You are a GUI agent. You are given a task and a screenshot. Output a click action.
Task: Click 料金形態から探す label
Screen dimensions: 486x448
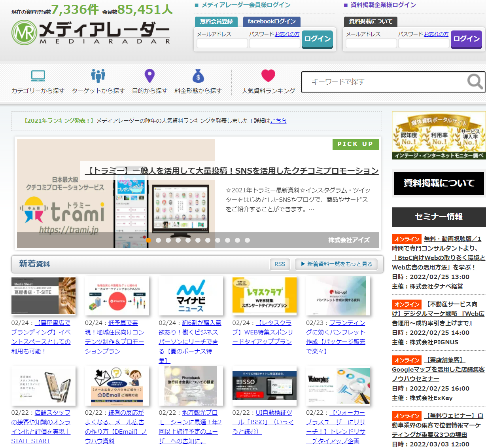(x=198, y=91)
